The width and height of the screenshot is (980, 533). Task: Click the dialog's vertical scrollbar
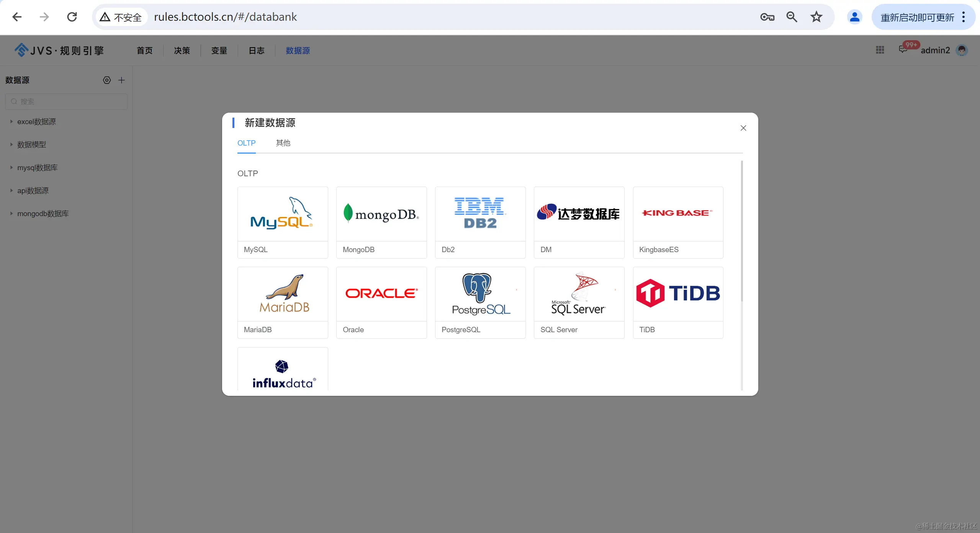coord(741,230)
